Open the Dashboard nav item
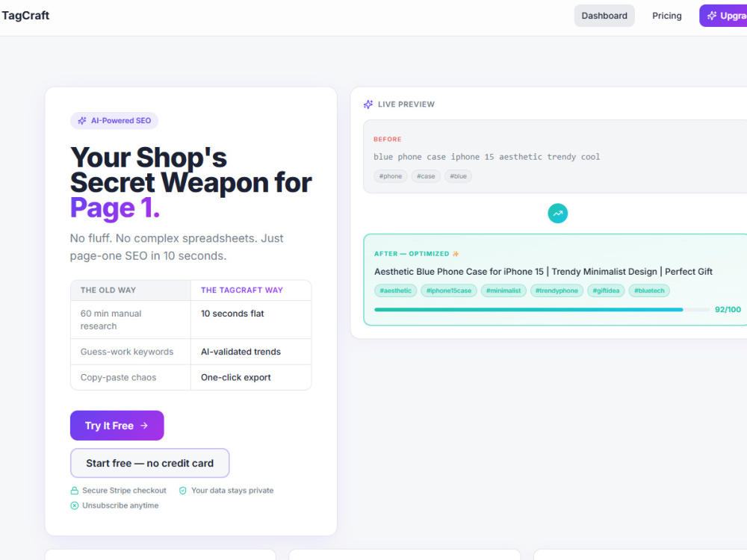747x560 pixels. tap(604, 16)
